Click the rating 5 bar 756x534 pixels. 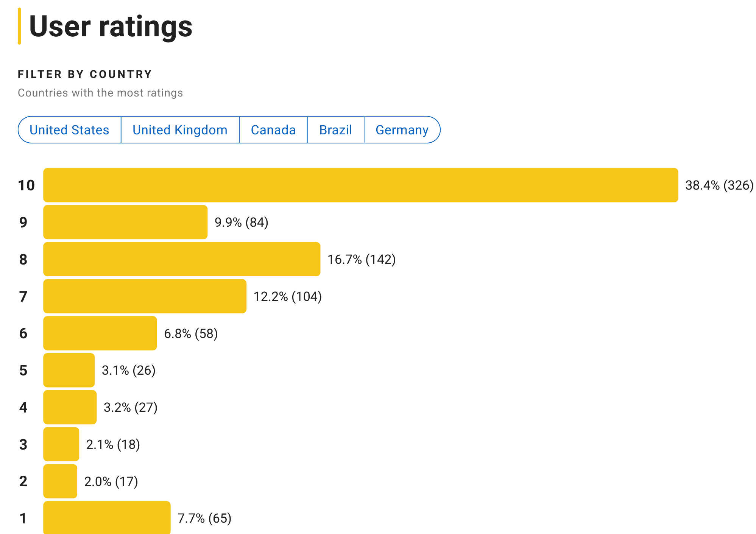pyautogui.click(x=69, y=371)
